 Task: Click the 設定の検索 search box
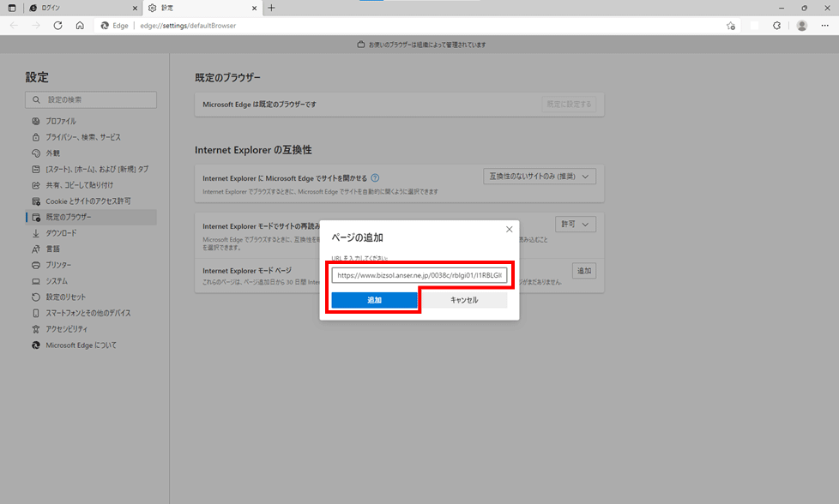click(91, 100)
